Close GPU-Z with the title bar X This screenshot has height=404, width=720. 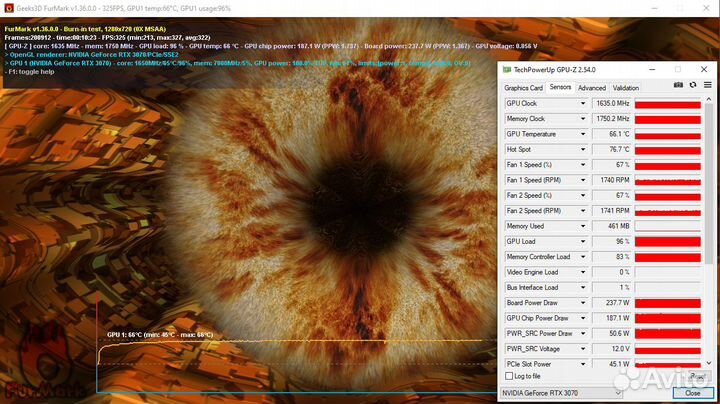click(702, 70)
